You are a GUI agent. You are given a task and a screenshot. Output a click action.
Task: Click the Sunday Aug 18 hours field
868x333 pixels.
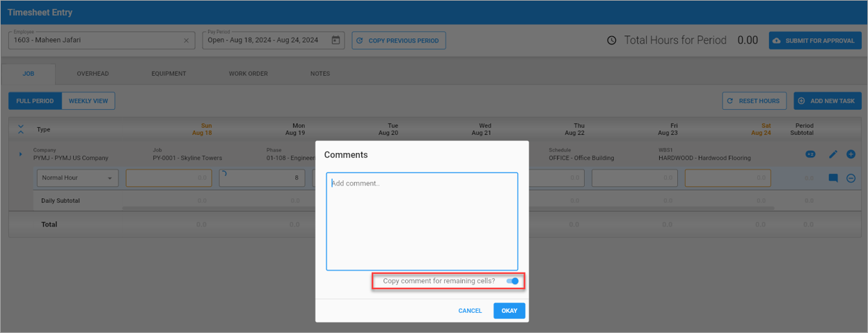click(x=168, y=178)
